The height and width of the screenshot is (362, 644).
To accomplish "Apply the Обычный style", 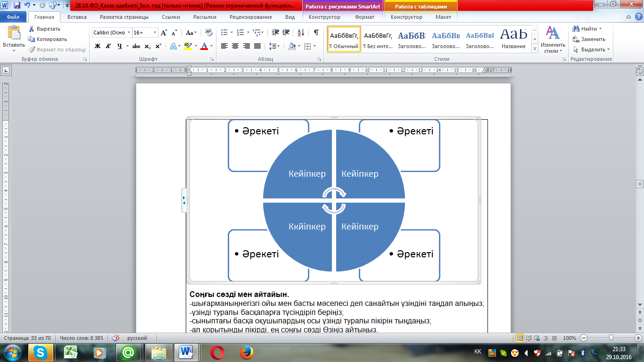I will [344, 40].
